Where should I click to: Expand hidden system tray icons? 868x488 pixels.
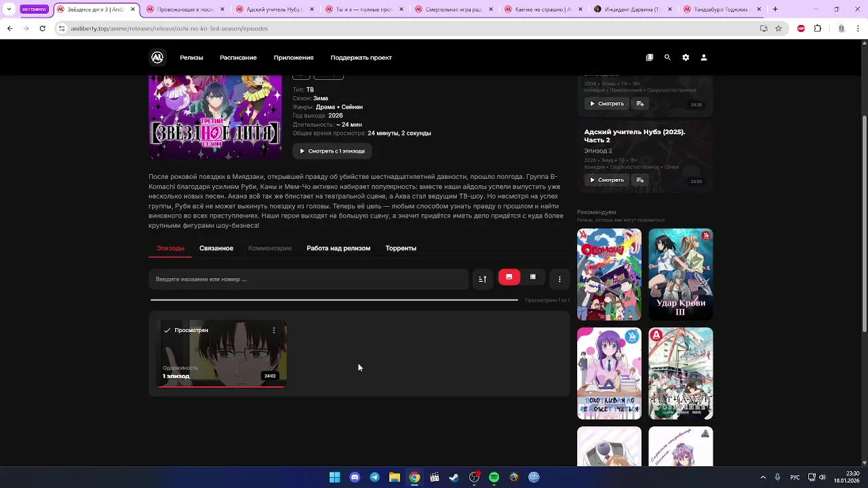pyautogui.click(x=762, y=477)
